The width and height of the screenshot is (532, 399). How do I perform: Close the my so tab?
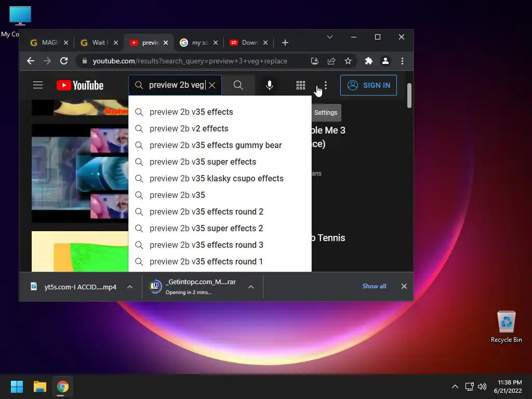(216, 43)
